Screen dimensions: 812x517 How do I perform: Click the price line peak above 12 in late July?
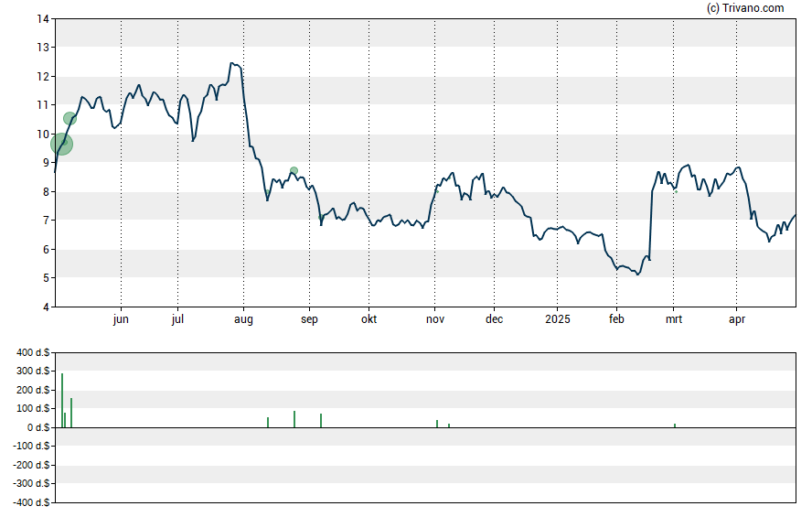[x=232, y=63]
